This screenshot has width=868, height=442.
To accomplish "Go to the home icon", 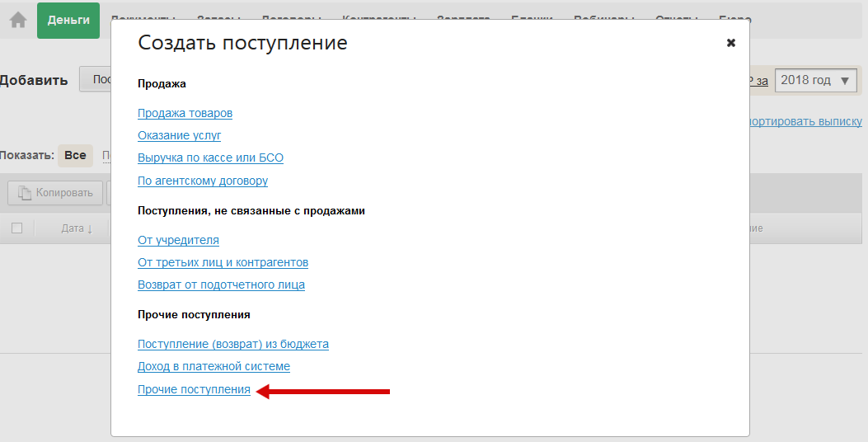I will [18, 21].
